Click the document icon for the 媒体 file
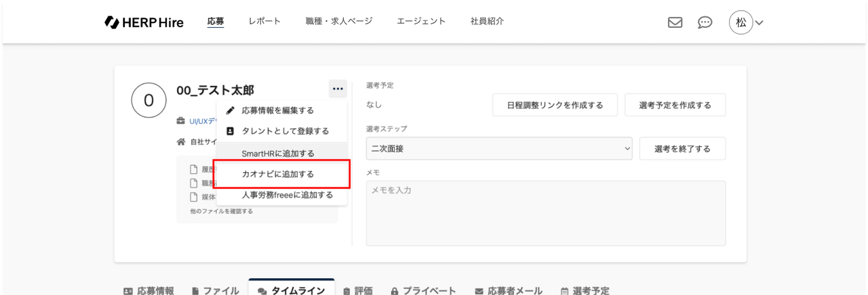Viewport: 868px width, 295px height. click(x=194, y=197)
